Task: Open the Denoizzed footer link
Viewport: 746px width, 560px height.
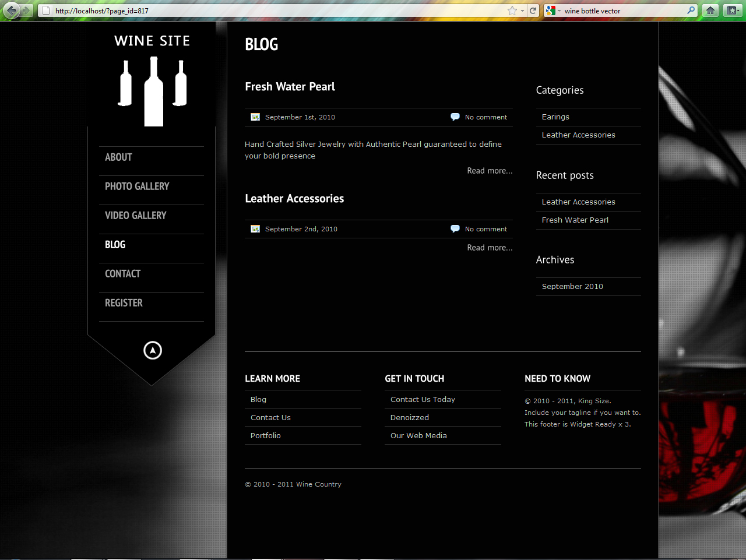Action: pyautogui.click(x=410, y=418)
